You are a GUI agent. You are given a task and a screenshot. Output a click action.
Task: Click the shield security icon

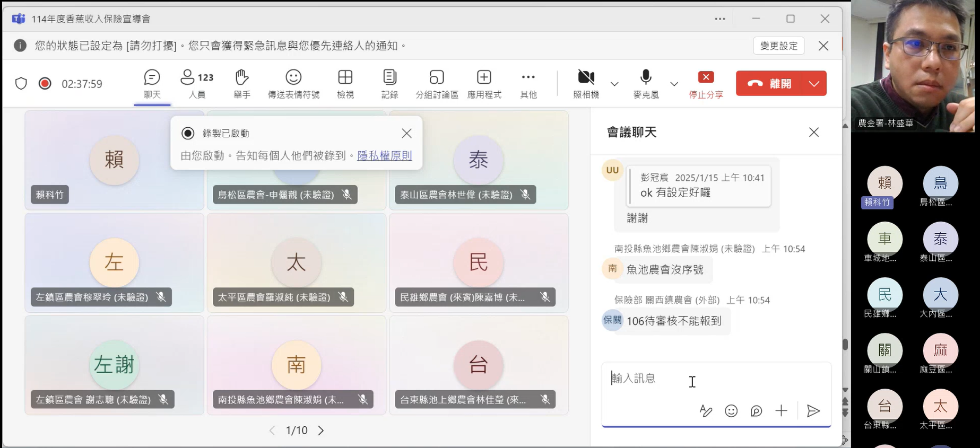coord(21,84)
